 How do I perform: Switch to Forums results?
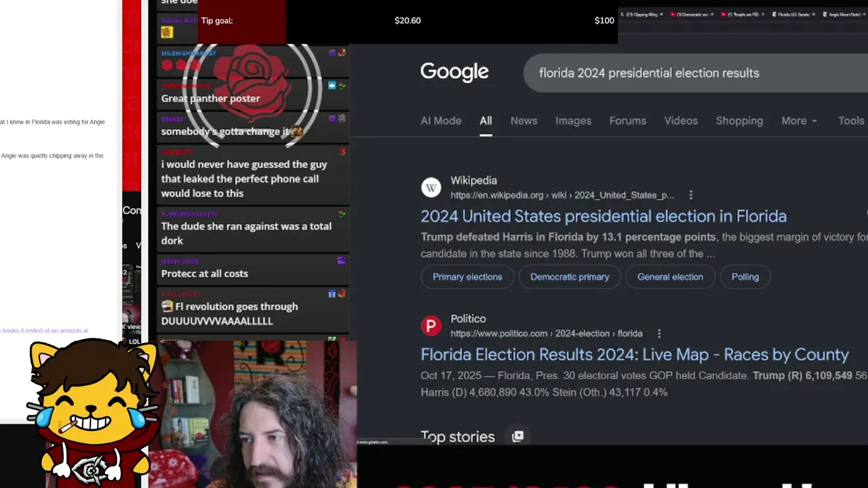point(627,121)
